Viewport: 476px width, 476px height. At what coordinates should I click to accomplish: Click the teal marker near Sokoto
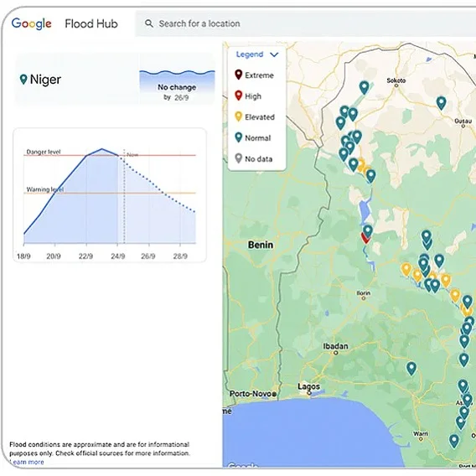pos(364,88)
